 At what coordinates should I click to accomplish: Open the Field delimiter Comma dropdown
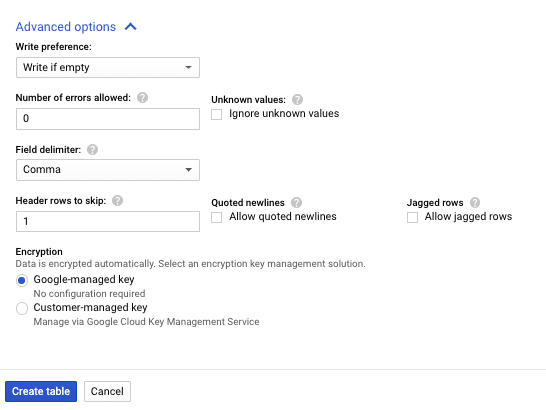coord(108,170)
